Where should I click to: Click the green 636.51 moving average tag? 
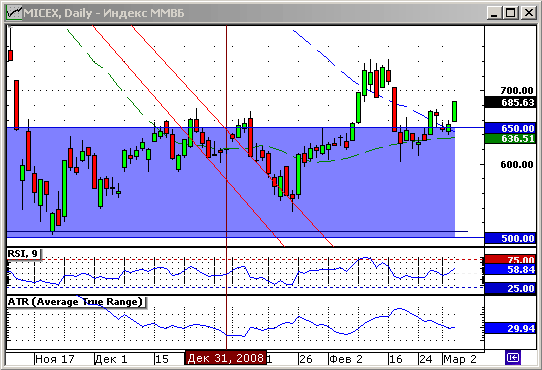click(x=511, y=139)
